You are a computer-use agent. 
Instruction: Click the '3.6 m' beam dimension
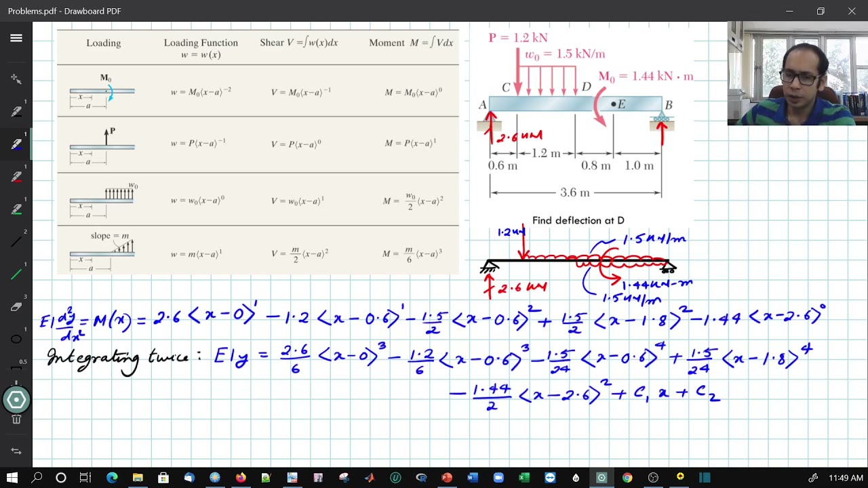574,192
